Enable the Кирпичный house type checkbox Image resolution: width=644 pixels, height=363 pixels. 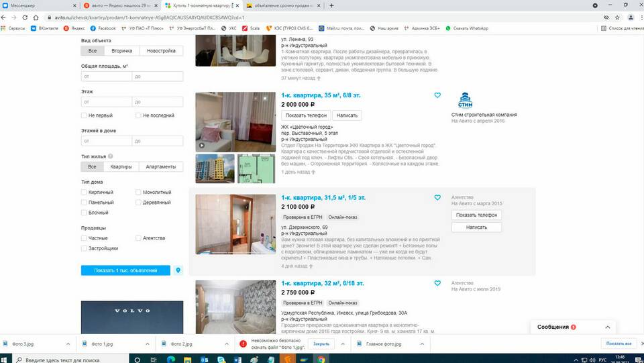point(84,193)
